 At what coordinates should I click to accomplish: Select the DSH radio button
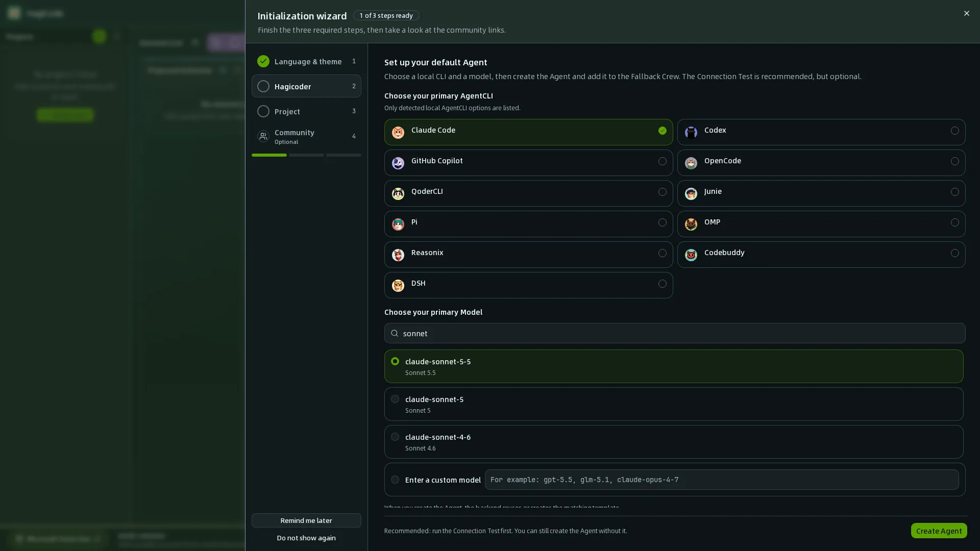(662, 284)
